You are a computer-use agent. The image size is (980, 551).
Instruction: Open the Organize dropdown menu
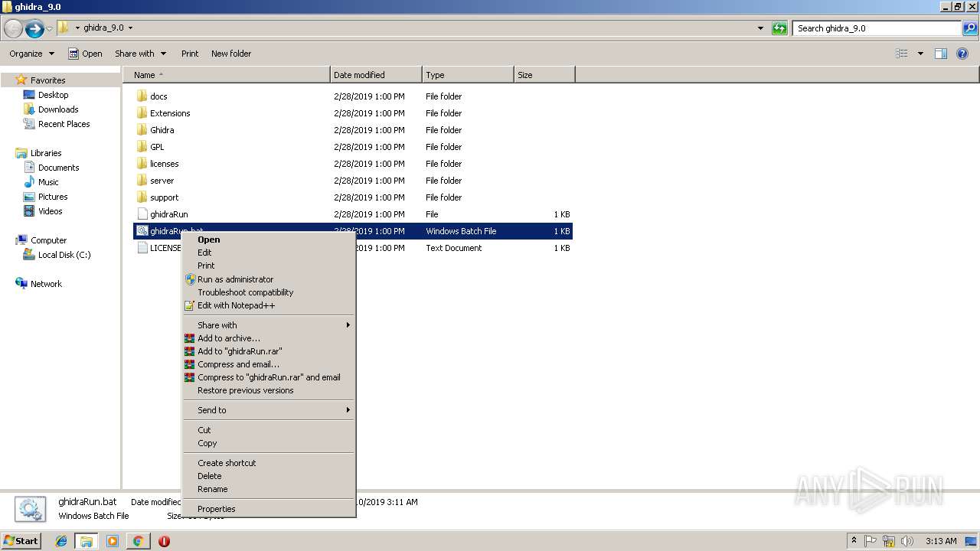pos(31,54)
